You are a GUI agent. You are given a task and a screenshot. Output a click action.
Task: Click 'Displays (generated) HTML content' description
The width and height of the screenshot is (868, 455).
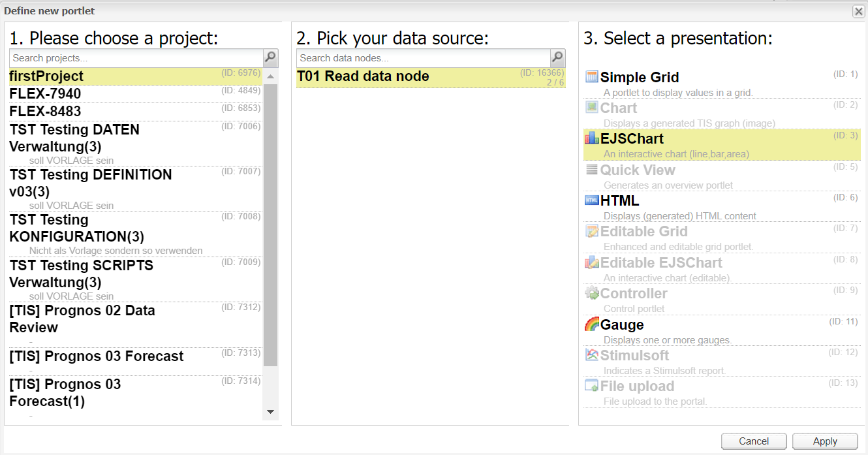point(680,216)
